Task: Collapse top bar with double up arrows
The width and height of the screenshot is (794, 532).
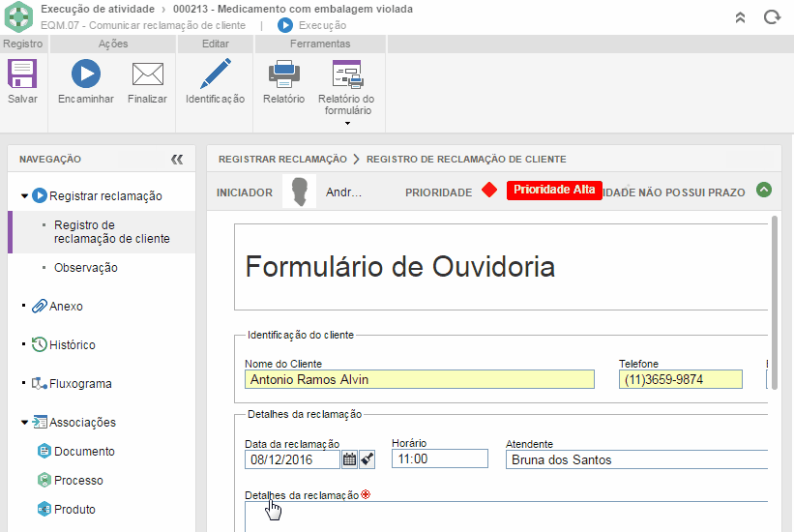Action: [x=740, y=16]
